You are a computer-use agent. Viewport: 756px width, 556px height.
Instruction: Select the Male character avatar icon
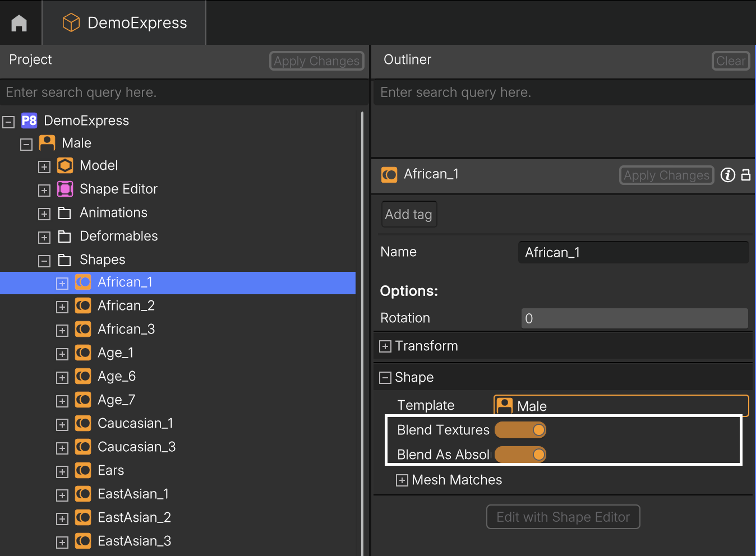pos(47,143)
